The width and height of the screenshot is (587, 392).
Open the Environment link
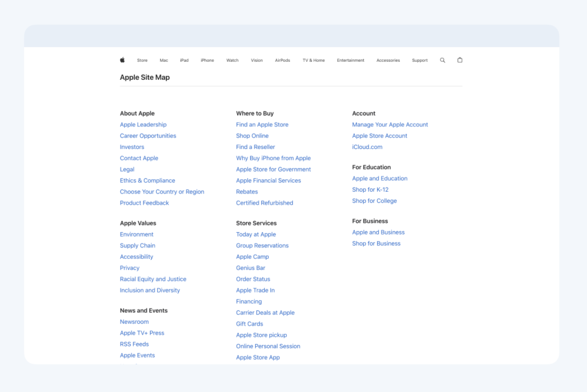point(137,235)
